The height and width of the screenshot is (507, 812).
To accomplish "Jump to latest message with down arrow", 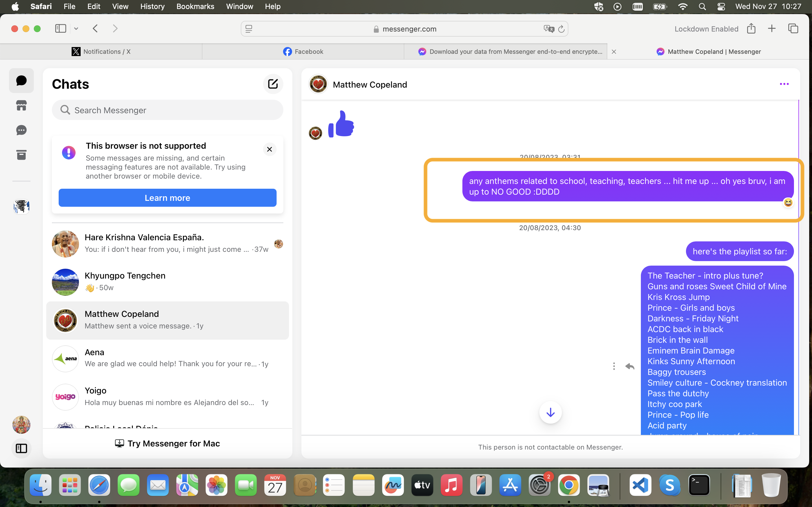I will pyautogui.click(x=550, y=412).
